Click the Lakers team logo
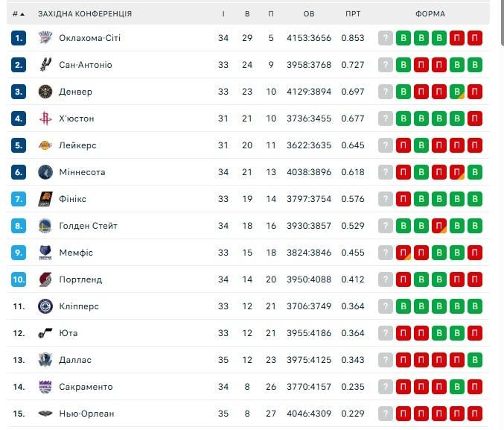504x430 pixels. pos(45,145)
